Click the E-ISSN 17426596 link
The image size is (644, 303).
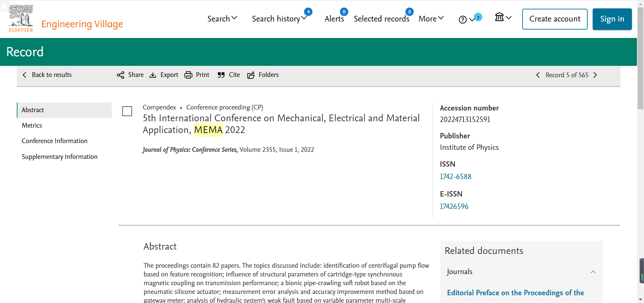tap(454, 206)
